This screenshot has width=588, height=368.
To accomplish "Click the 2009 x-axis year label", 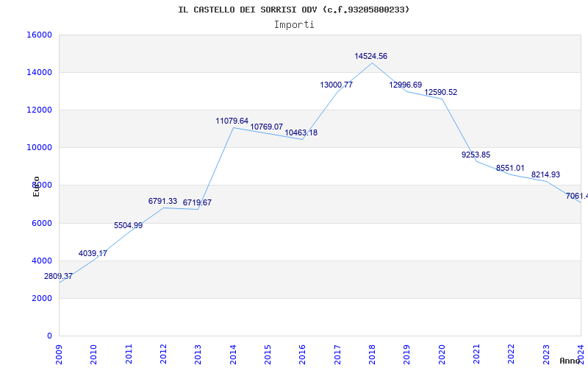I will point(60,354).
